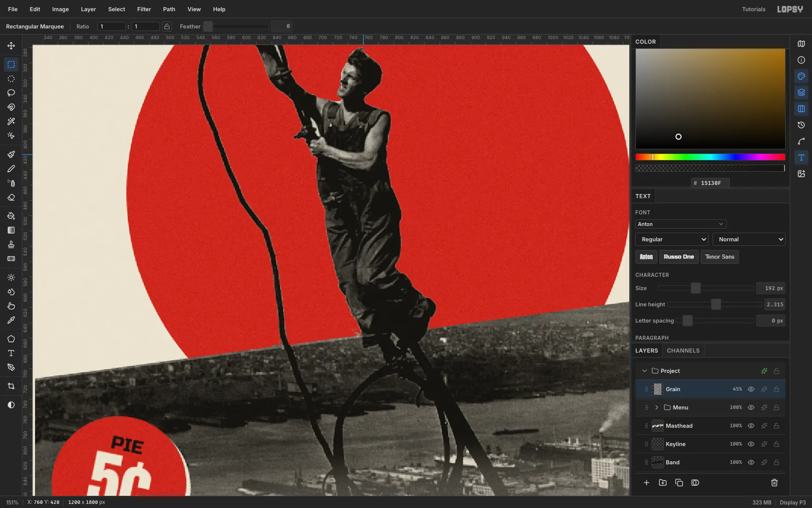Click the Letter spacing value field
The image size is (812, 508).
(771, 321)
